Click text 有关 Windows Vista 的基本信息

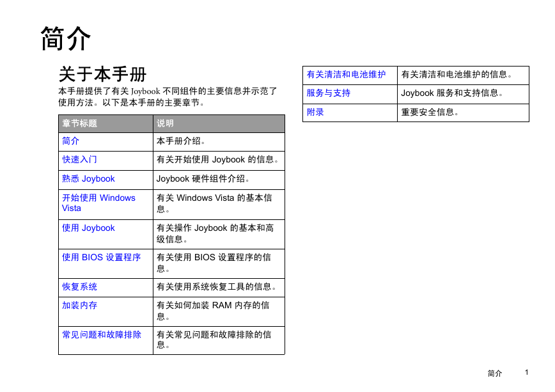click(x=214, y=203)
